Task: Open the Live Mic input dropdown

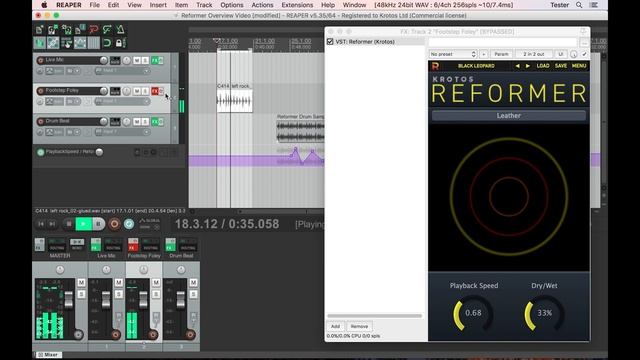Action: [x=122, y=71]
